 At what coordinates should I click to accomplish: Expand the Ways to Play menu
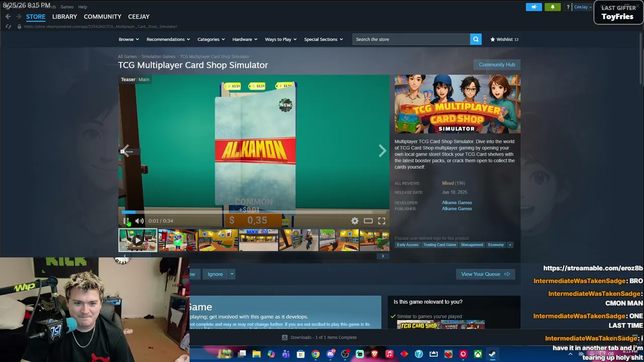[x=281, y=39]
